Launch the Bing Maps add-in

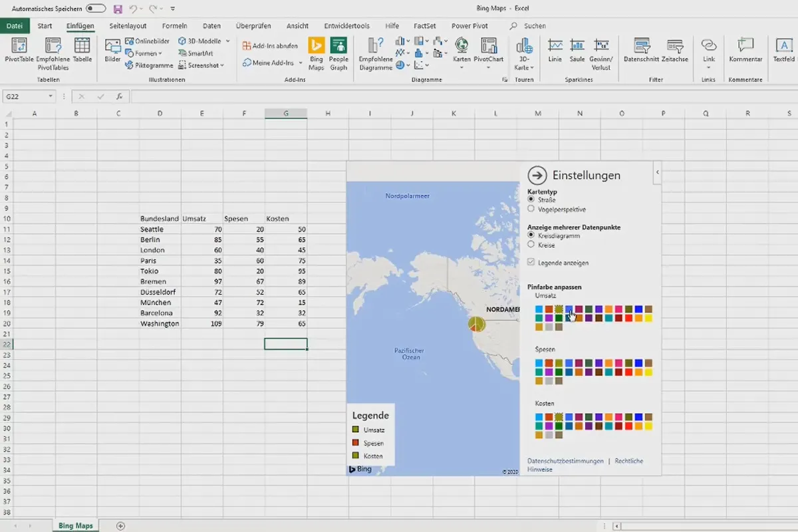pos(316,55)
